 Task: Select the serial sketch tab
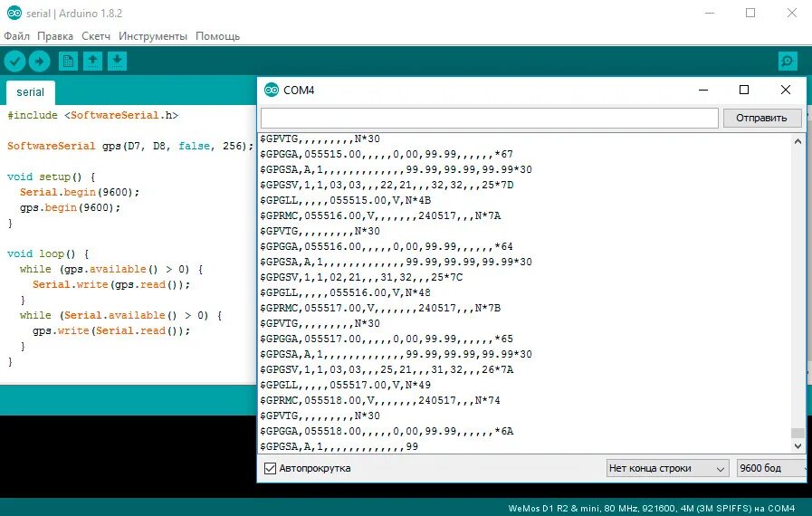(x=31, y=92)
